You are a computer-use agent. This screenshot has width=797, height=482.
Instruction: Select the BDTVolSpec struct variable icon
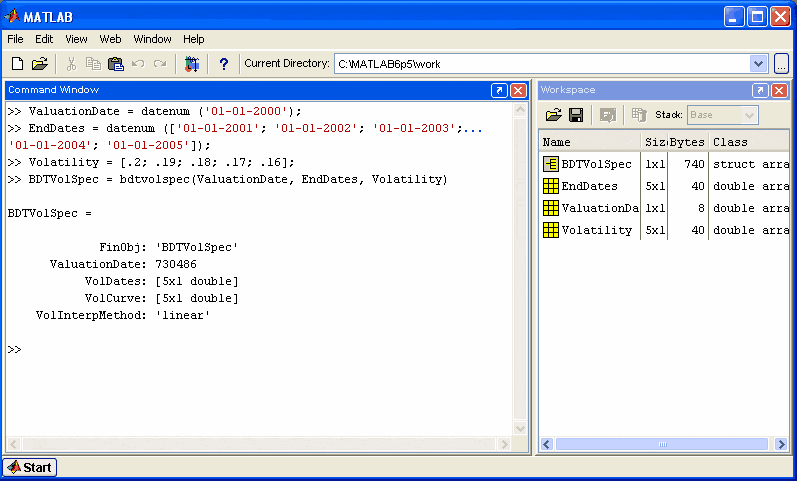tap(550, 164)
